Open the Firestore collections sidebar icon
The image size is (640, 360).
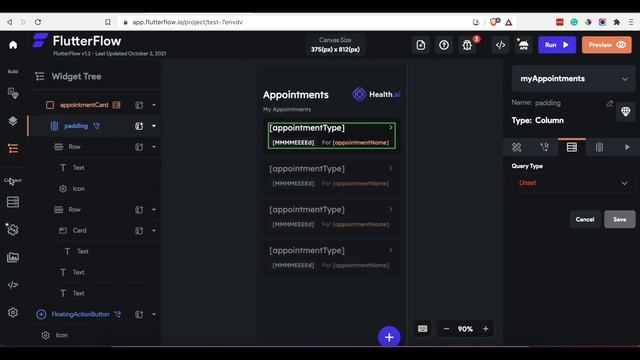(x=13, y=202)
